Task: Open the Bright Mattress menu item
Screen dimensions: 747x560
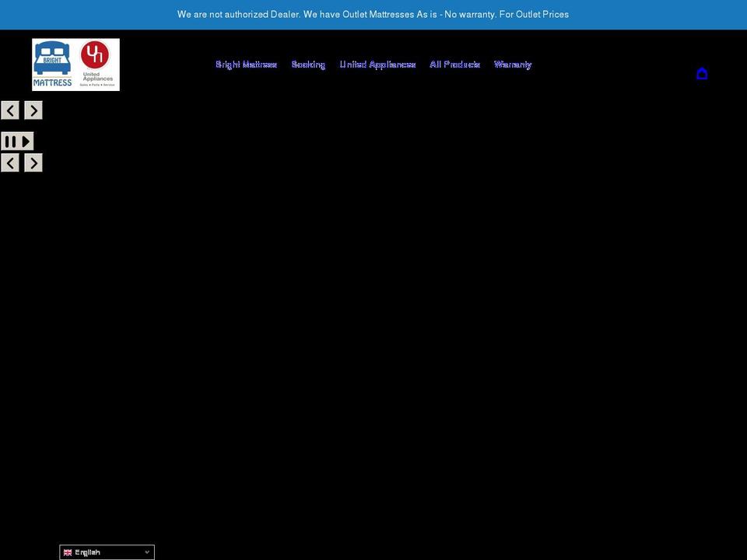Action: 246,62
